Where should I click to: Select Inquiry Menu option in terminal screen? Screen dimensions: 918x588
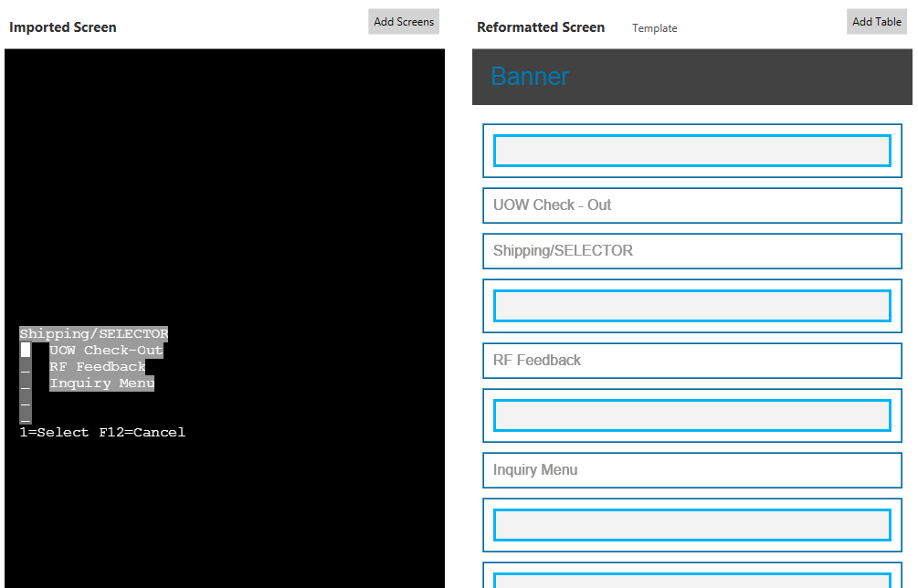(x=101, y=383)
